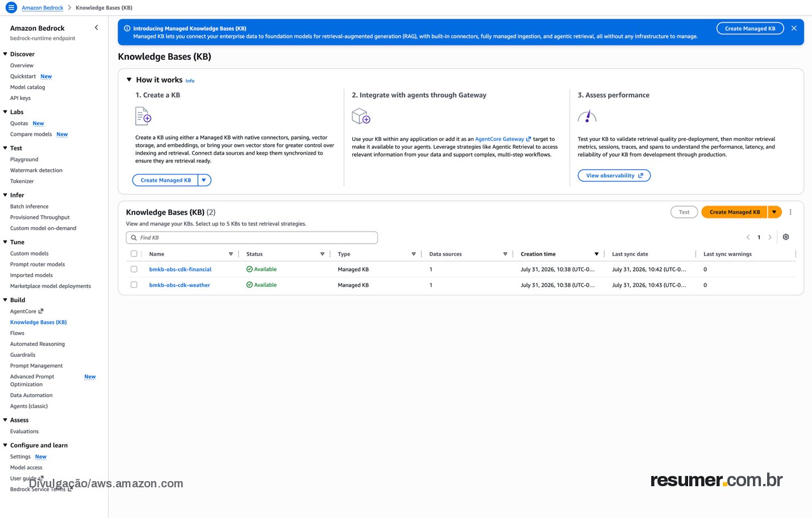Screen dimensions: 812x518
Task: Open dropdown beside orange Create Managed KB
Action: (774, 212)
